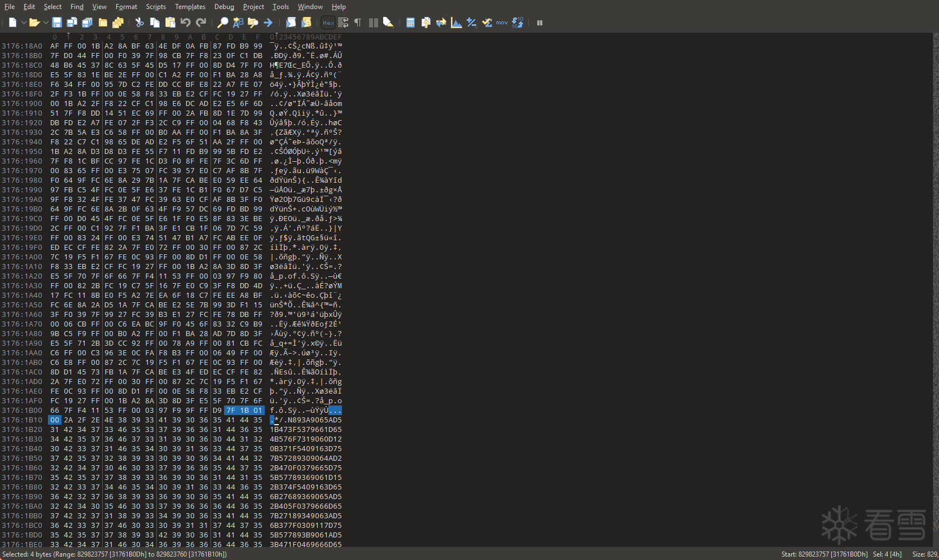Screen dimensions: 939x560
Task: Click the Open file folder icon
Action: pos(34,23)
